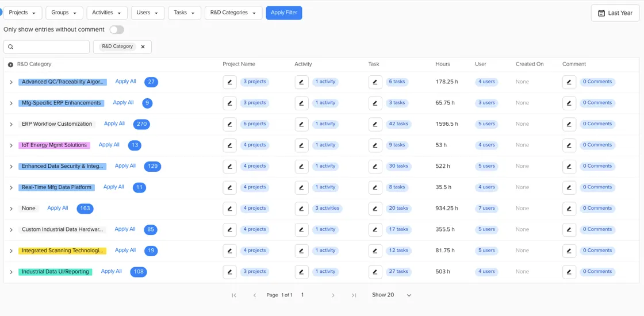Viewport: 644px width, 316px height.
Task: Click the 1596.5 h hours value
Action: pyautogui.click(x=447, y=124)
